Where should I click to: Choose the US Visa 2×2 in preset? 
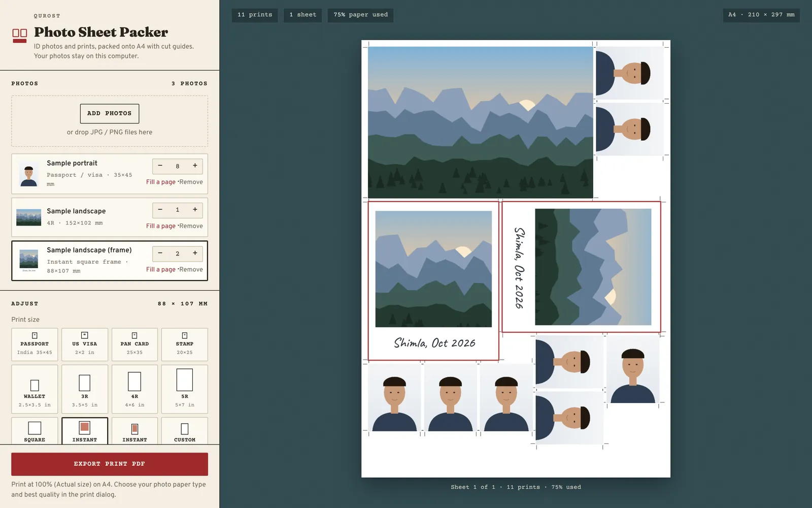coord(85,344)
